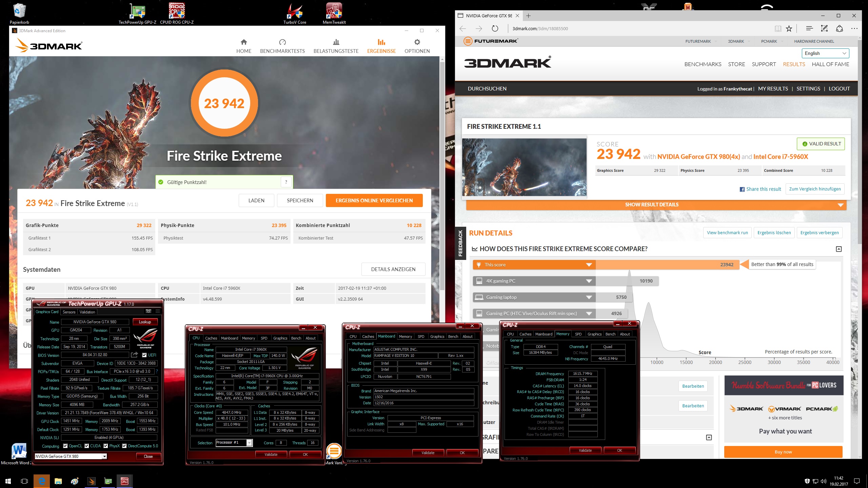Switch to Sensors tab in GPU-Z
868x488 pixels.
coord(69,312)
